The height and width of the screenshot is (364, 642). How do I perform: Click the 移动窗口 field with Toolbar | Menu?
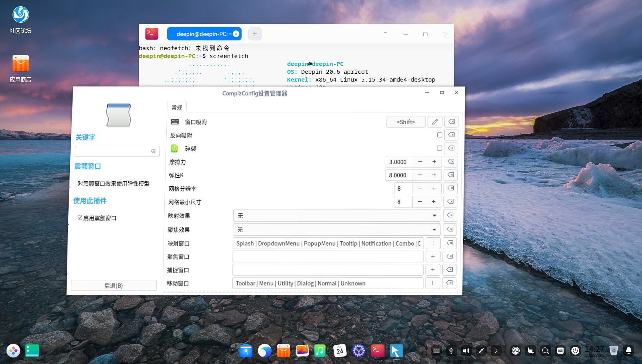328,283
